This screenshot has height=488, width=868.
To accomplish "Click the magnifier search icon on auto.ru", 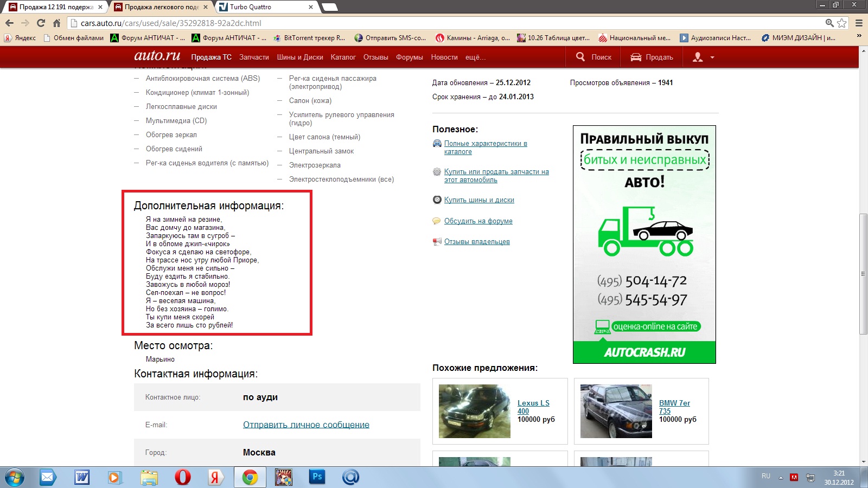I will point(580,57).
